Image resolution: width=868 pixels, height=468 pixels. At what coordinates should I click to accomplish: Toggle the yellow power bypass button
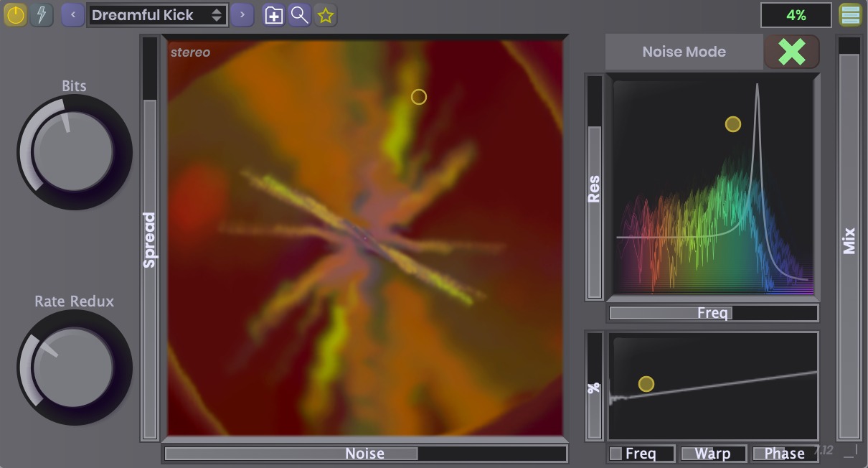tap(16, 14)
